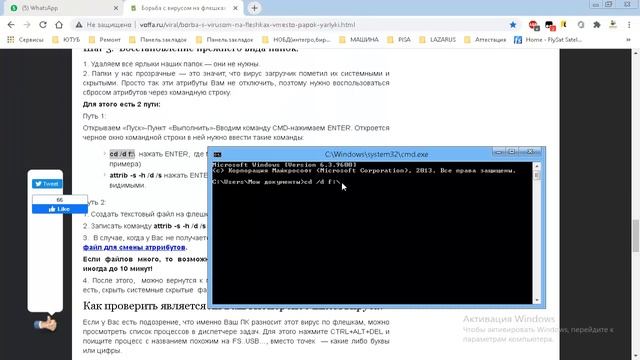Minimize the Chrome window
The width and height of the screenshot is (640, 360).
pyautogui.click(x=596, y=4)
